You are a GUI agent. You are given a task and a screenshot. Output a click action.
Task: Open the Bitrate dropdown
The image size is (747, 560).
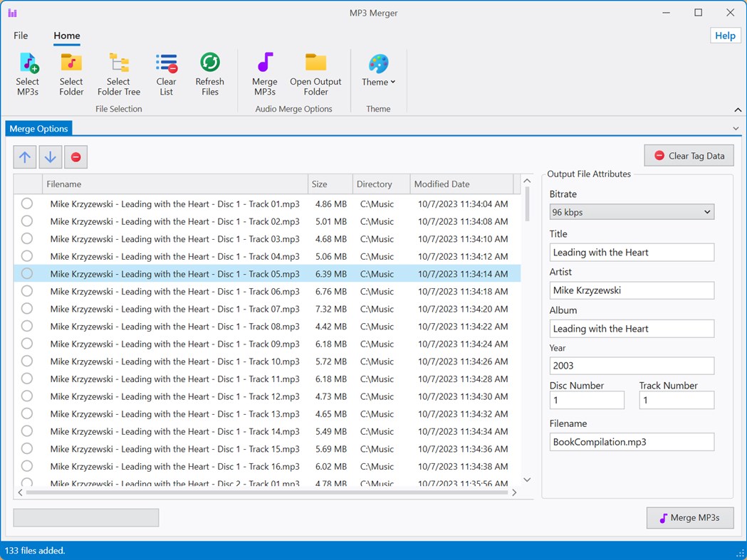631,211
